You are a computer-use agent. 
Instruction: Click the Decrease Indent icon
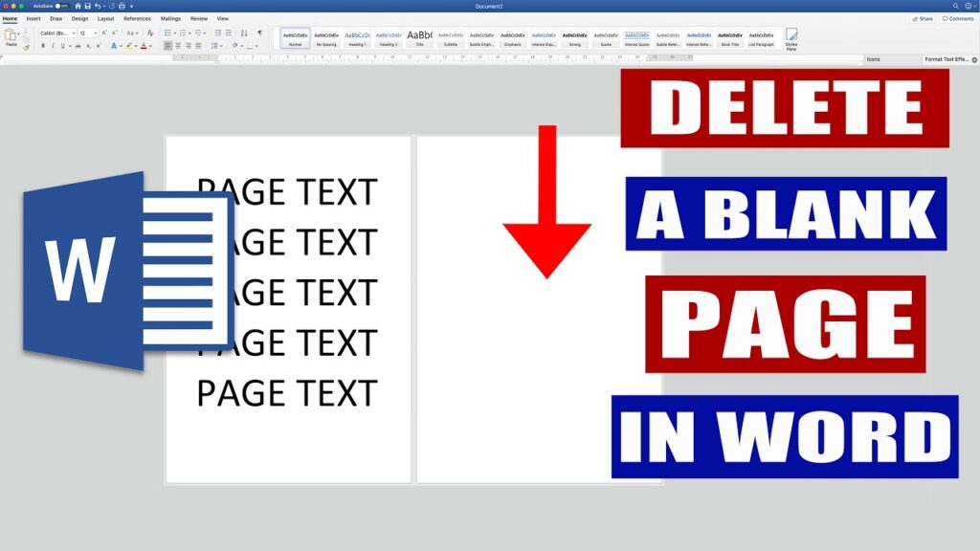218,33
